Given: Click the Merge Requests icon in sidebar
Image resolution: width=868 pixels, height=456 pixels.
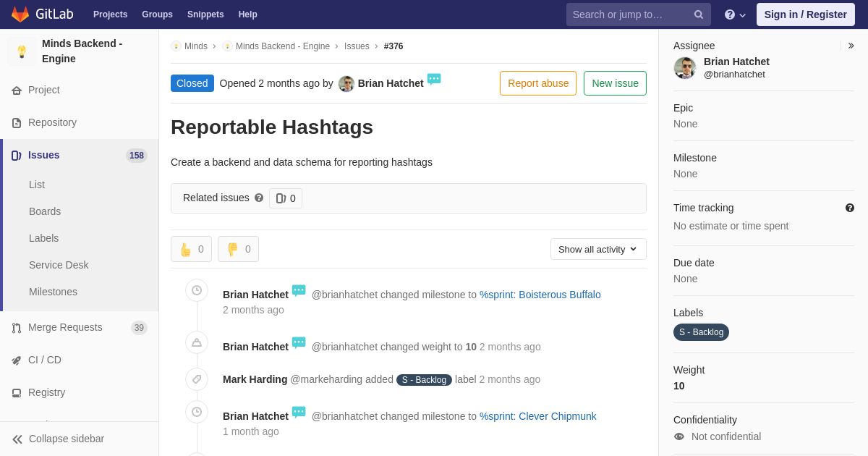Looking at the screenshot, I should pyautogui.click(x=17, y=328).
